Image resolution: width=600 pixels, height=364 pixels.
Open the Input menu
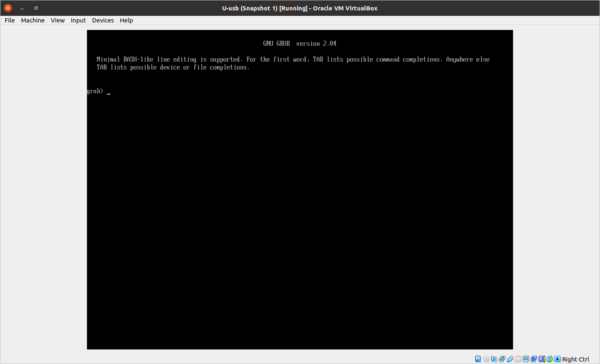[x=78, y=20]
